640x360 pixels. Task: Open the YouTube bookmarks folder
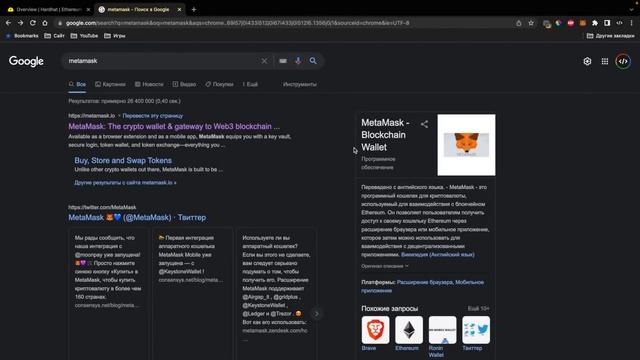84,36
